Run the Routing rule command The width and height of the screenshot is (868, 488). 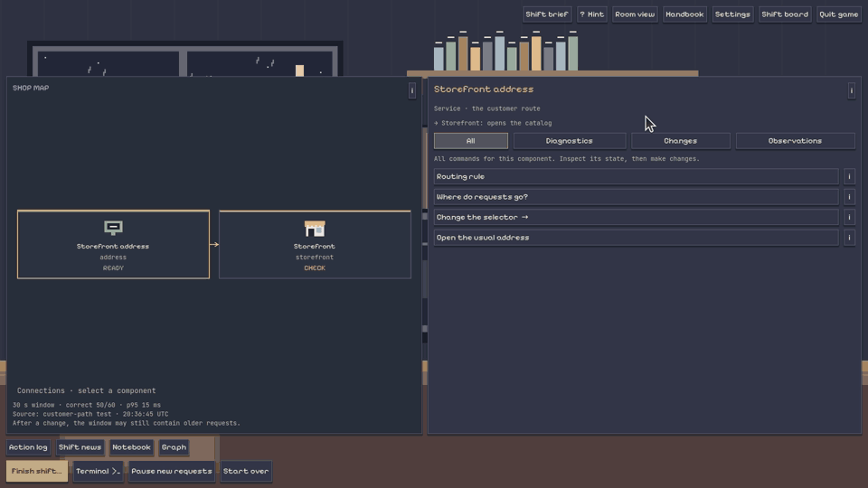tap(636, 176)
